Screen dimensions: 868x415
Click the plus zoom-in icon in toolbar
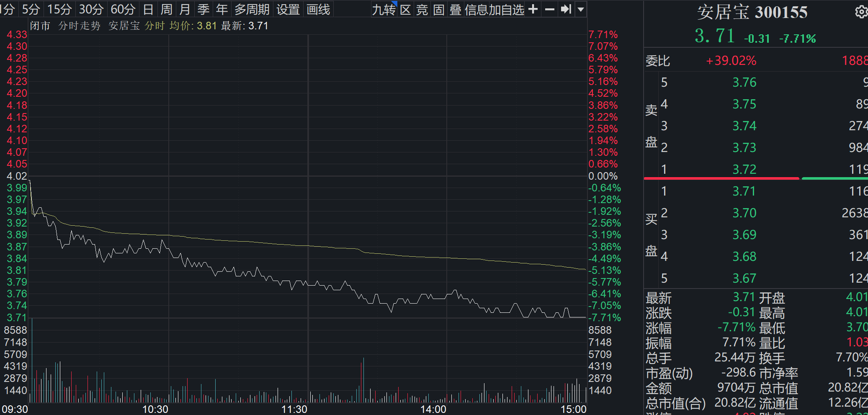click(533, 9)
